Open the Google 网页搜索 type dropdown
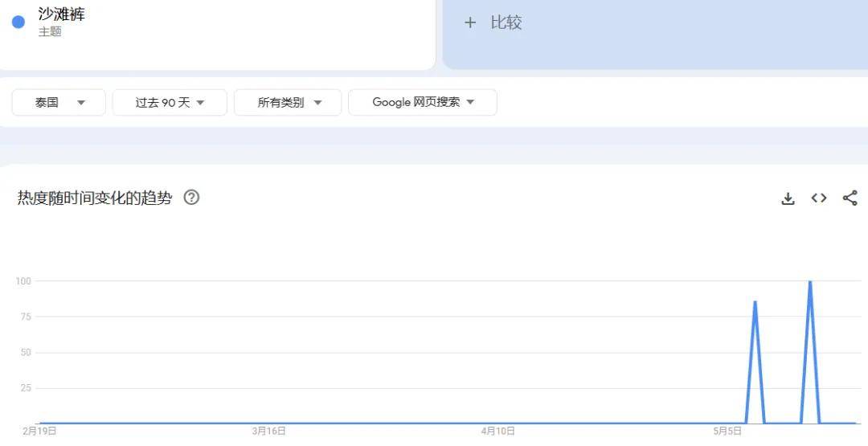The width and height of the screenshot is (868, 446). point(423,102)
